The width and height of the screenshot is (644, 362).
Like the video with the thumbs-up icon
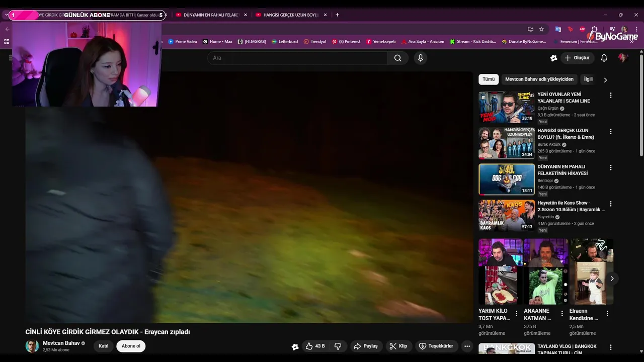pyautogui.click(x=315, y=346)
